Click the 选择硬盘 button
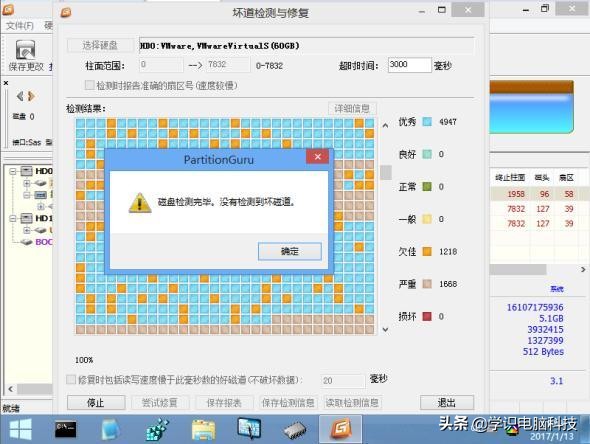The height and width of the screenshot is (444, 590). pyautogui.click(x=100, y=46)
